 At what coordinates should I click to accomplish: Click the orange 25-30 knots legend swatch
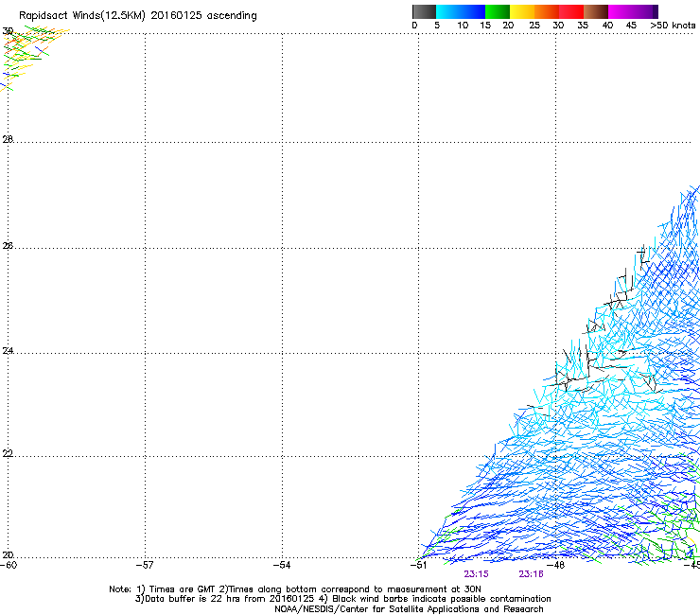pyautogui.click(x=547, y=11)
